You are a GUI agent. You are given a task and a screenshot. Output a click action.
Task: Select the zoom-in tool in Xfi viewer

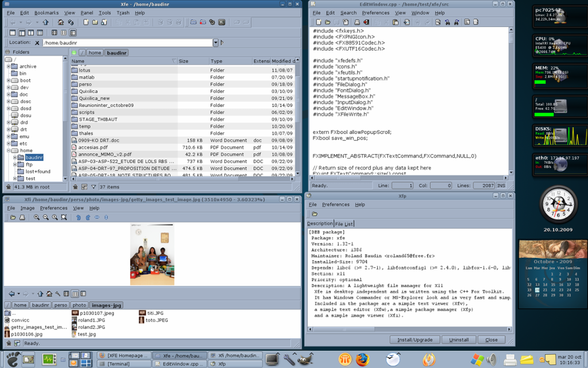point(37,217)
